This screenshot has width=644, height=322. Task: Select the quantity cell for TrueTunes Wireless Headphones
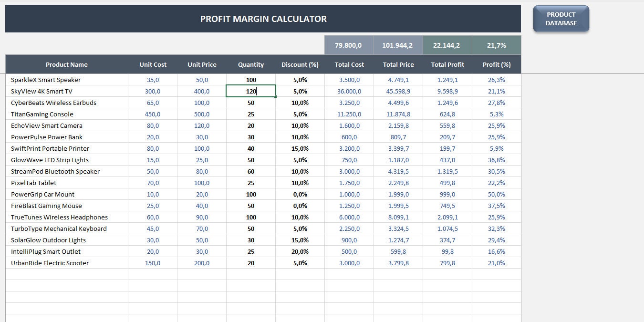tap(251, 217)
